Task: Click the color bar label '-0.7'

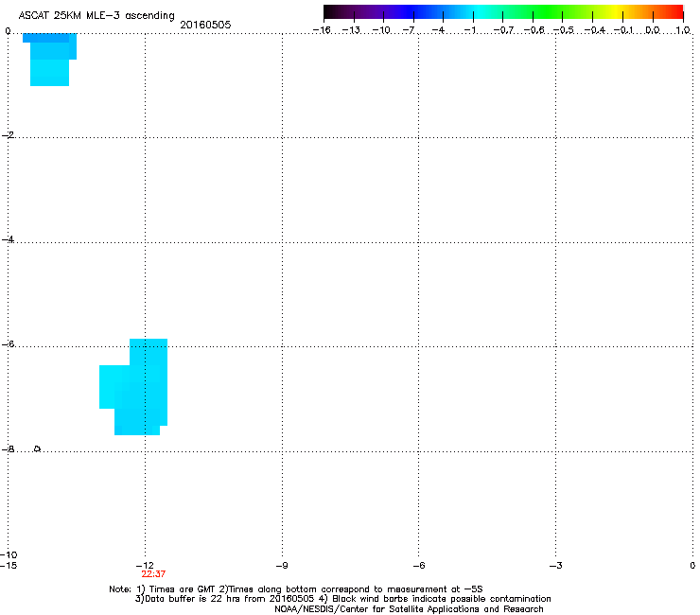Action: pyautogui.click(x=503, y=30)
